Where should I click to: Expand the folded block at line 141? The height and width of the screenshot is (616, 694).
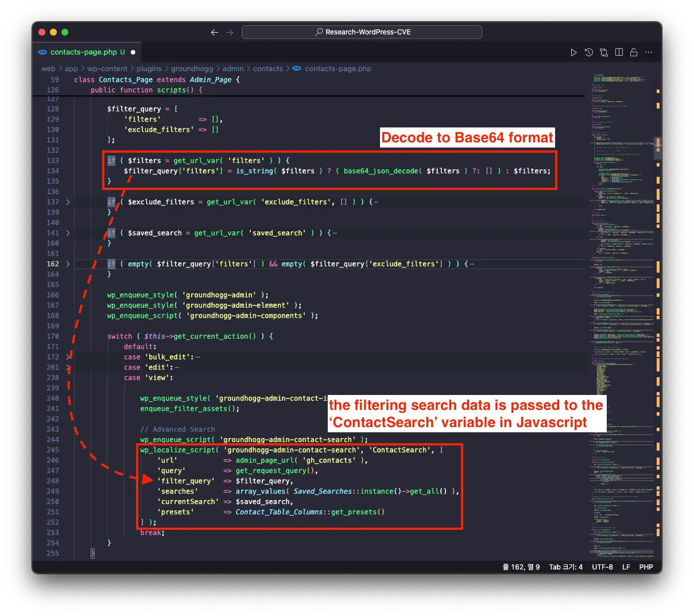coord(68,233)
